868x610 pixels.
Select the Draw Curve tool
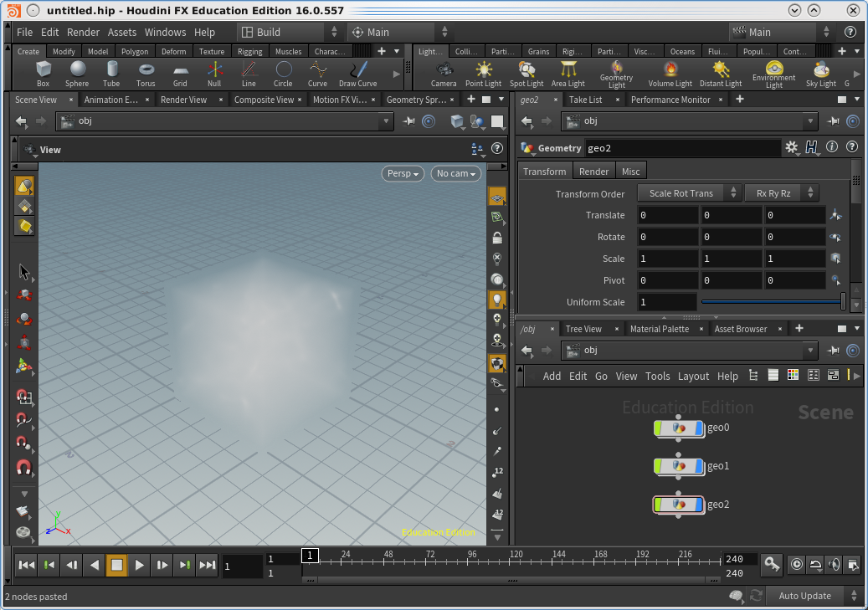click(357, 72)
